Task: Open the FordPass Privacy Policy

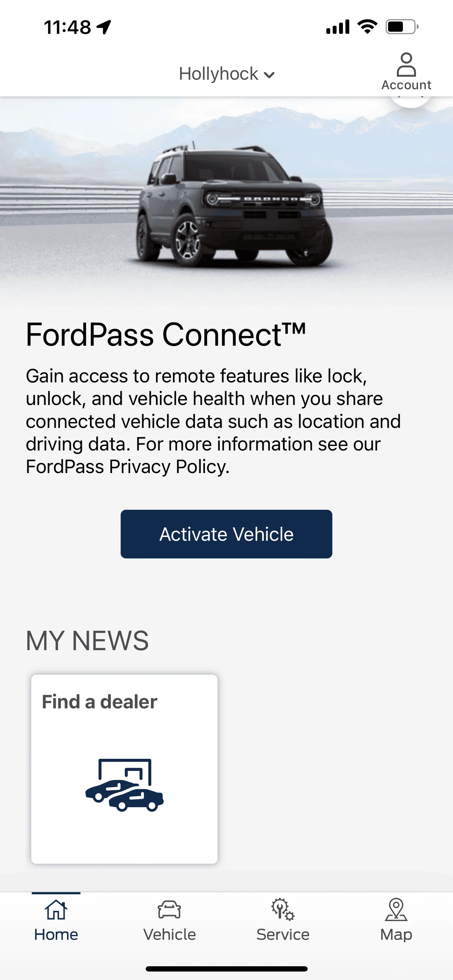Action: pos(127,466)
